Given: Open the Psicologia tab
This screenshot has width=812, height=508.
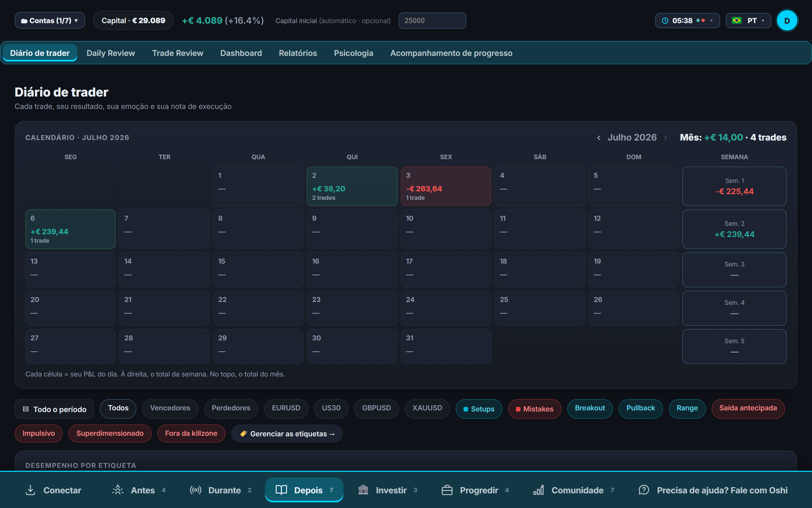Looking at the screenshot, I should click(x=354, y=53).
